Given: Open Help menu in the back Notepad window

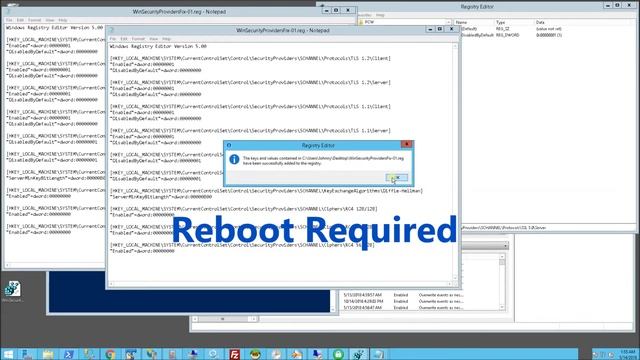Looking at the screenshot, I should 63,20.
